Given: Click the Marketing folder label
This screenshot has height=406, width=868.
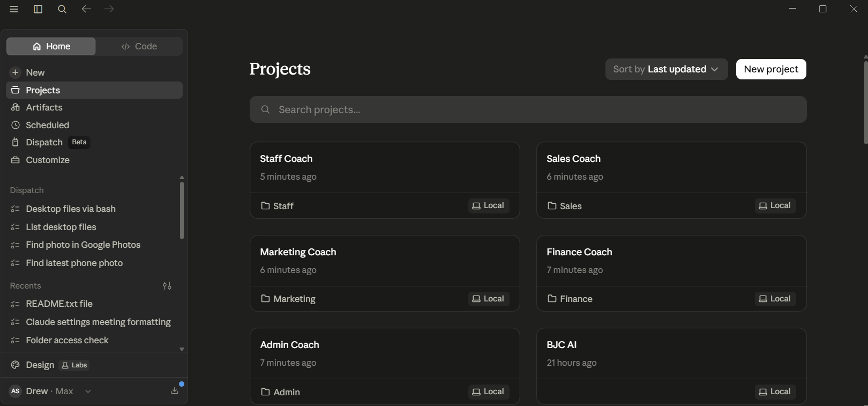Looking at the screenshot, I should coord(288,299).
